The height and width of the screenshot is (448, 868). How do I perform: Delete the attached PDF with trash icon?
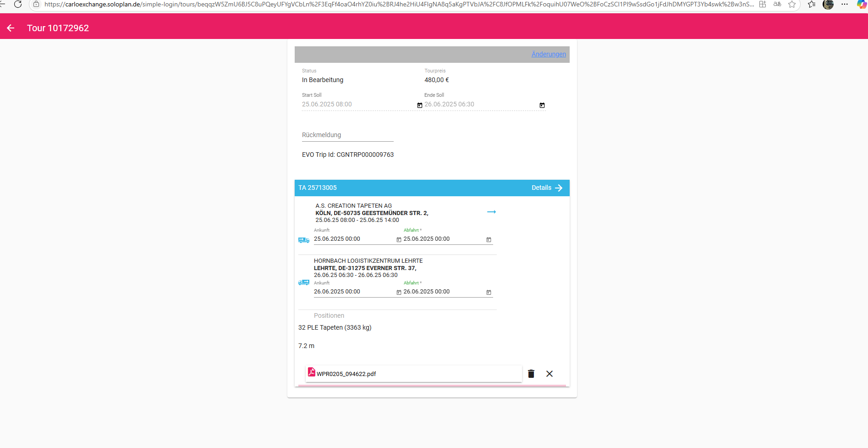531,374
